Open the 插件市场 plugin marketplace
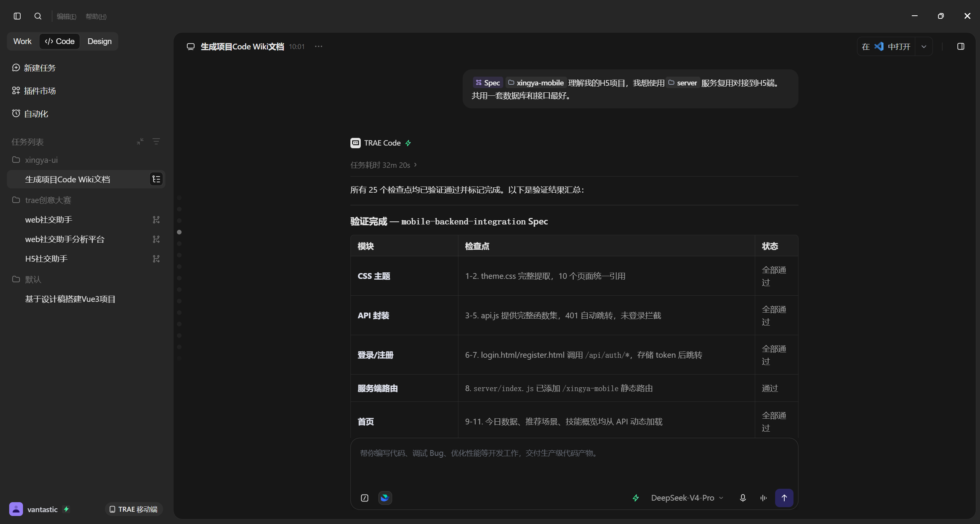This screenshot has height=524, width=980. (34, 91)
